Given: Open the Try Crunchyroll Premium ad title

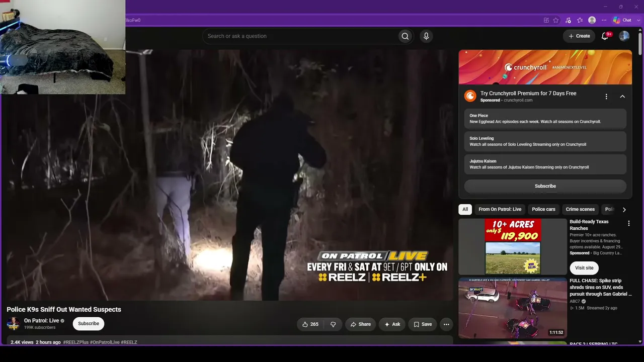Looking at the screenshot, I should tap(528, 94).
